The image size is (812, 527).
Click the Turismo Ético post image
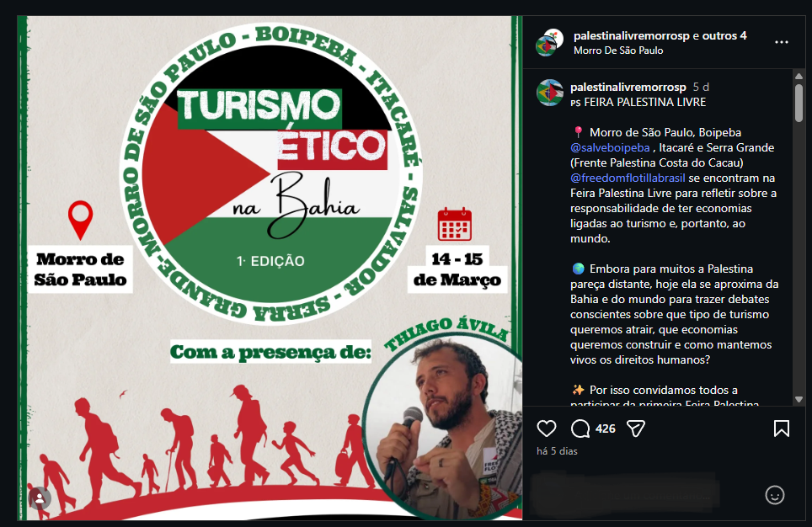270,268
